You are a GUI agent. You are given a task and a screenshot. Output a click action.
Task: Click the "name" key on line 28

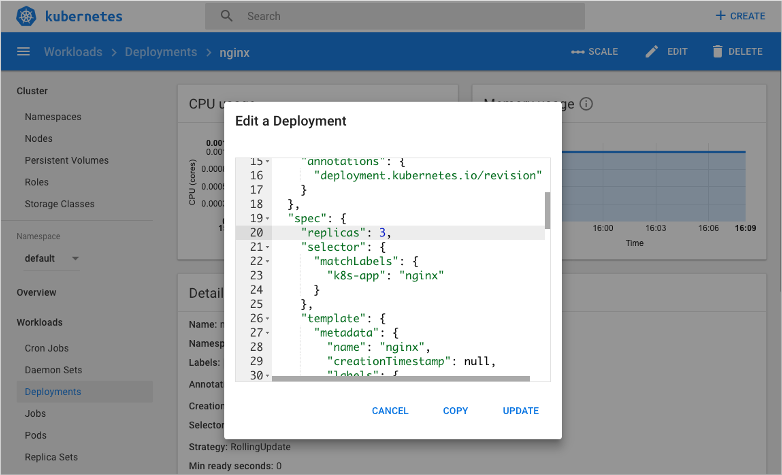346,347
